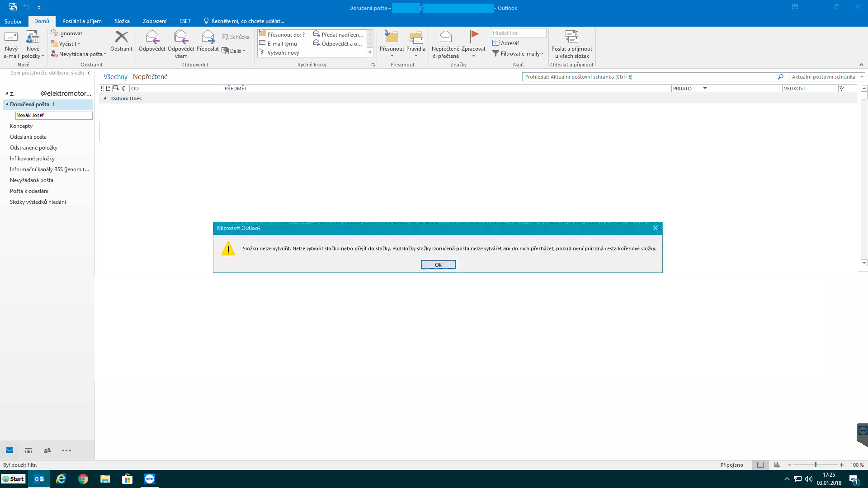Image resolution: width=868 pixels, height=488 pixels.
Task: Collapse the Datum: Dnes group
Action: point(105,99)
